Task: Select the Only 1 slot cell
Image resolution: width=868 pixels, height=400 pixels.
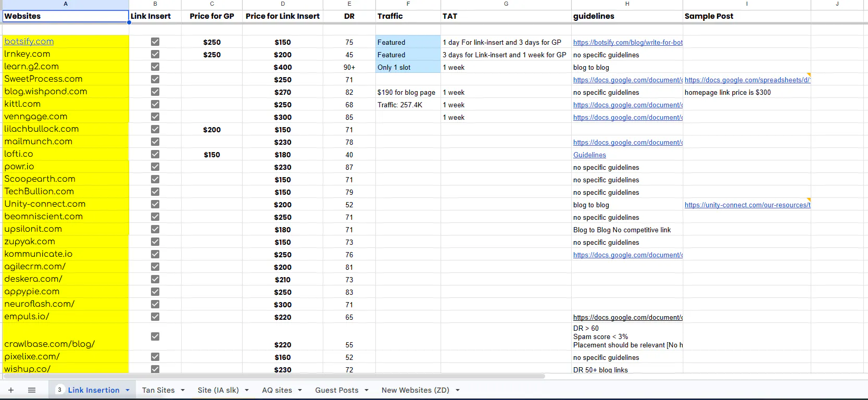Action: (408, 67)
